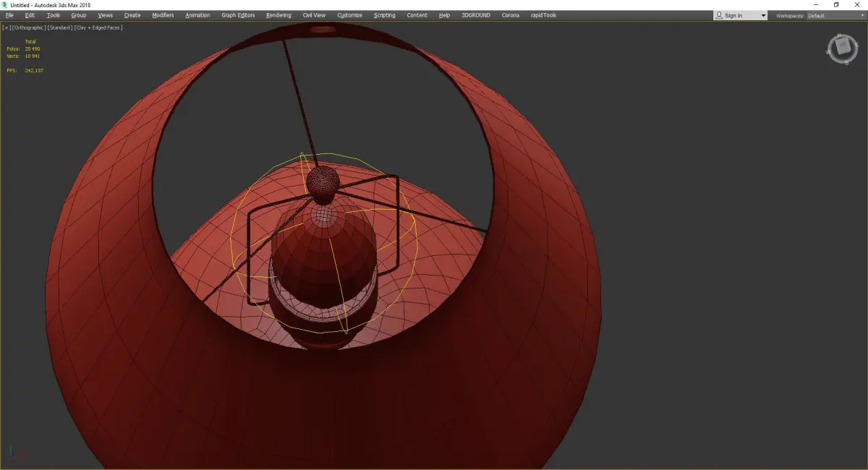Viewport: 868px width, 470px height.
Task: Open the Graph Editors menu
Action: [238, 15]
